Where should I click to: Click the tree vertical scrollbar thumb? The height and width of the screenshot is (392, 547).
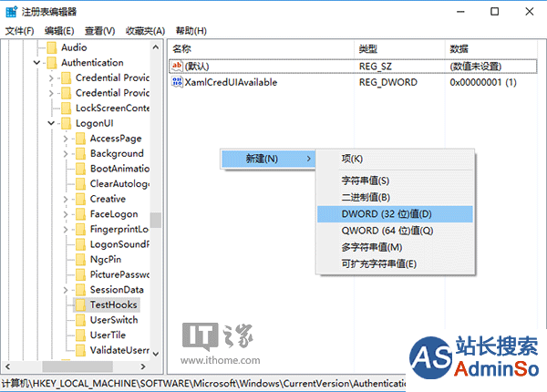tap(156, 220)
